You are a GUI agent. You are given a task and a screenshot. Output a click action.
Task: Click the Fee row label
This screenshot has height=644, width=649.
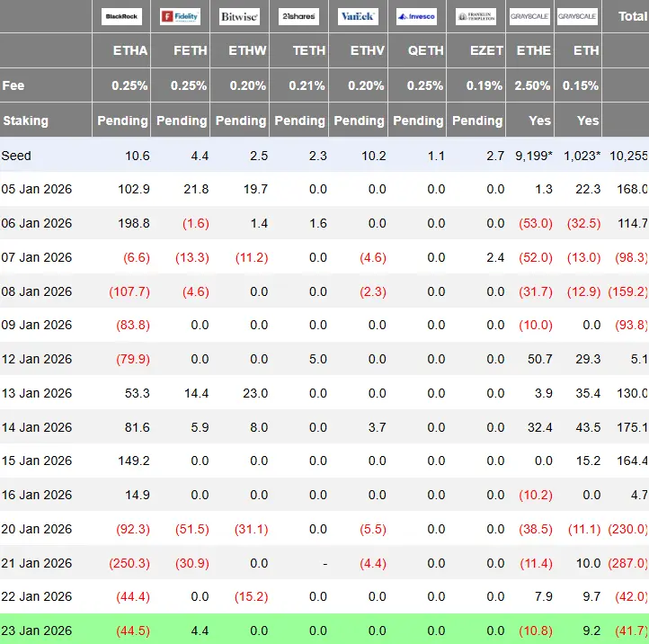(x=14, y=85)
